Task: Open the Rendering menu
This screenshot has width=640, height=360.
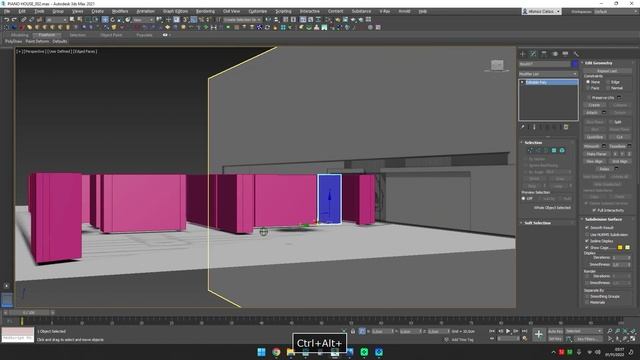Action: point(205,11)
